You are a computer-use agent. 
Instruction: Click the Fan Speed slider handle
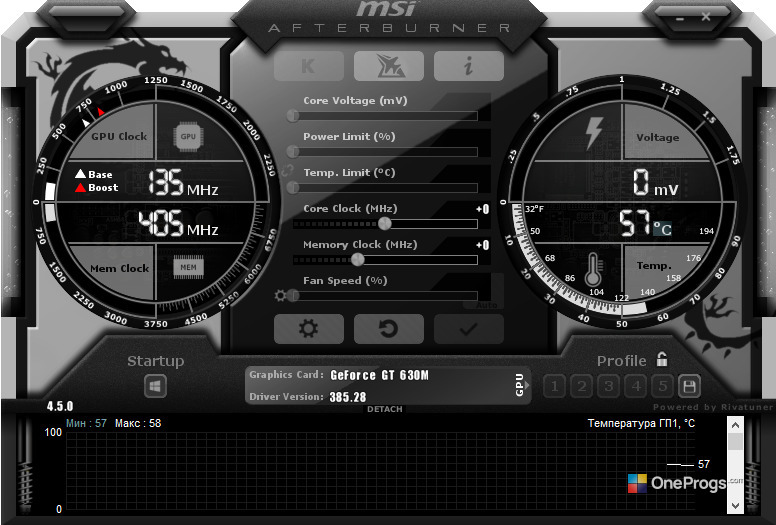click(x=293, y=296)
